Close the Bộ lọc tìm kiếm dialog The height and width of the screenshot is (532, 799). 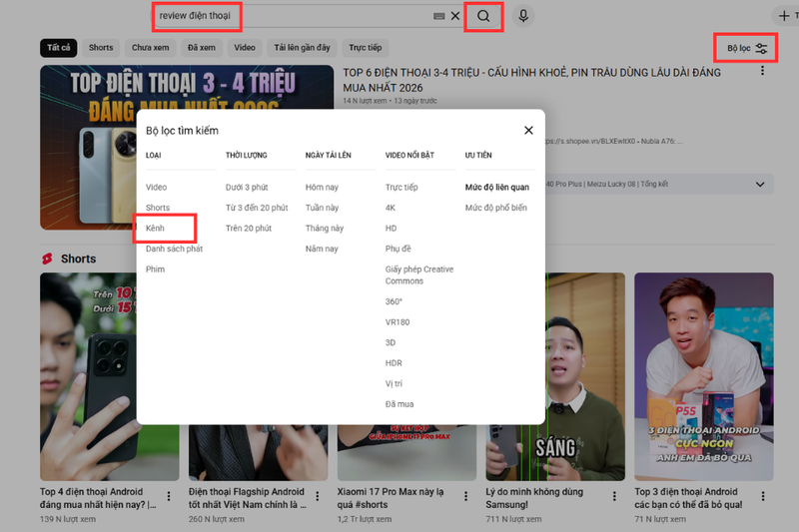point(528,131)
